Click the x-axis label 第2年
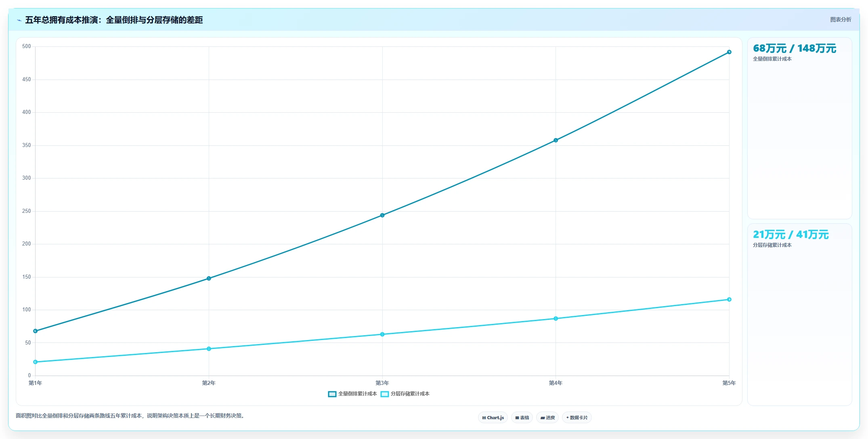 [x=209, y=383]
